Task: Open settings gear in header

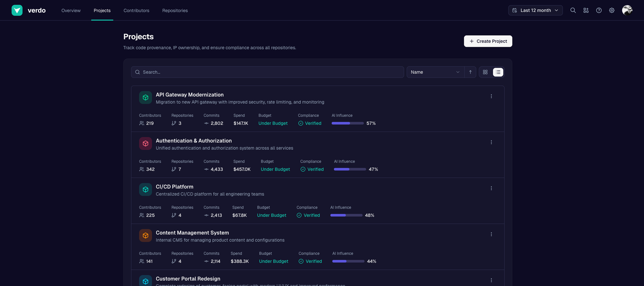Action: (611, 10)
